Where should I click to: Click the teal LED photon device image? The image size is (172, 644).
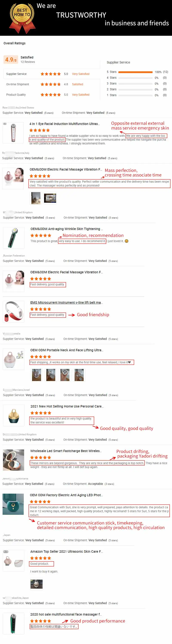click(13, 504)
